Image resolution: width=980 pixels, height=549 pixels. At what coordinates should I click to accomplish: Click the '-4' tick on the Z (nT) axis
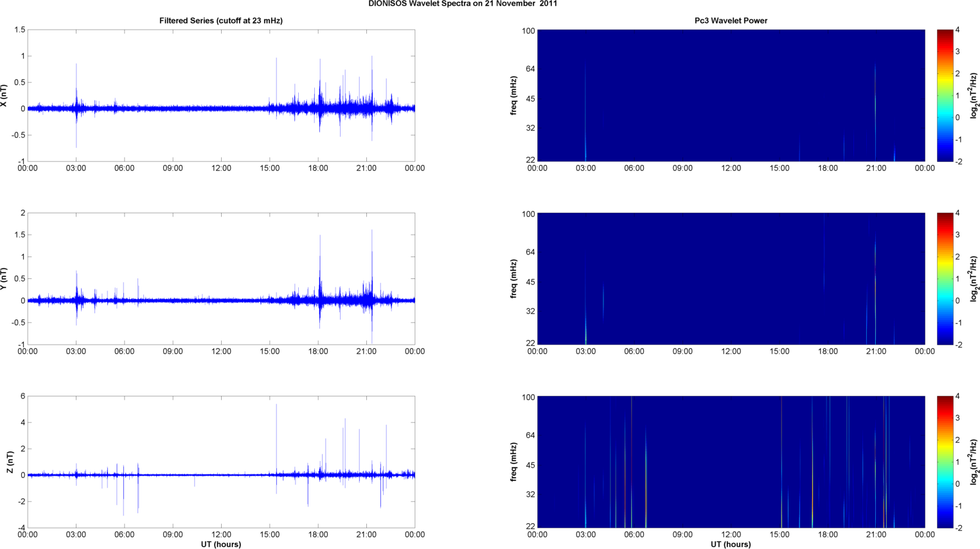tap(21, 528)
